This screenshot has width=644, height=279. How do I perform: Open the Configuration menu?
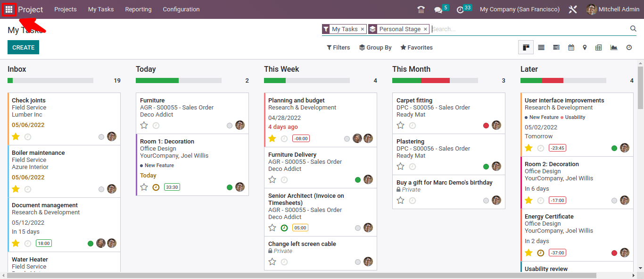[x=181, y=9]
